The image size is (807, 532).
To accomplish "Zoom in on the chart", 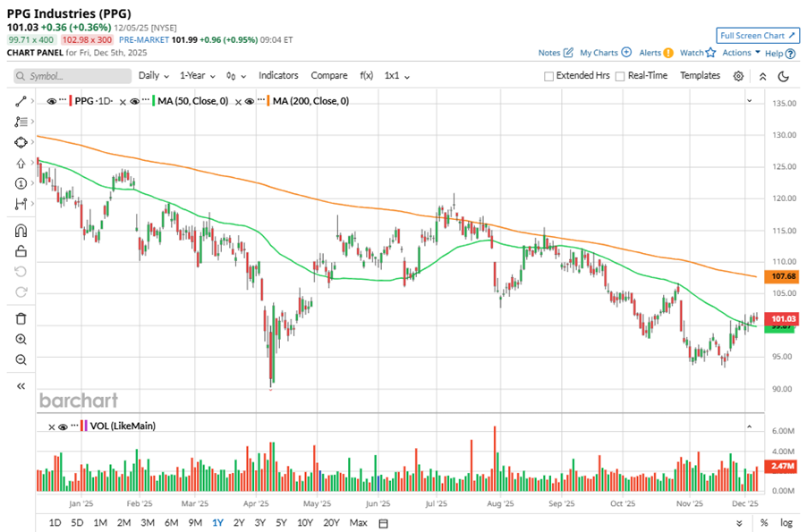I will coord(21,339).
